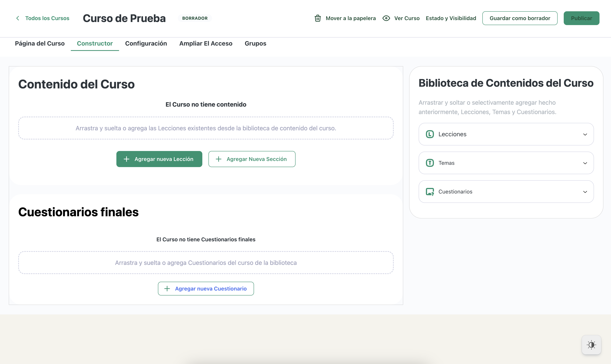
Task: Click the Publicar button
Action: coord(581,18)
